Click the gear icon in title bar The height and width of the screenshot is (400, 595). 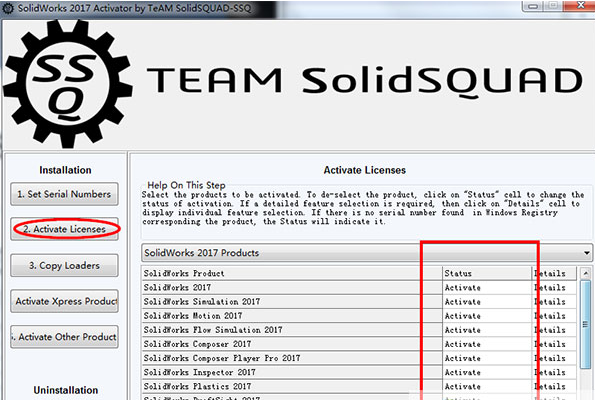click(8, 8)
